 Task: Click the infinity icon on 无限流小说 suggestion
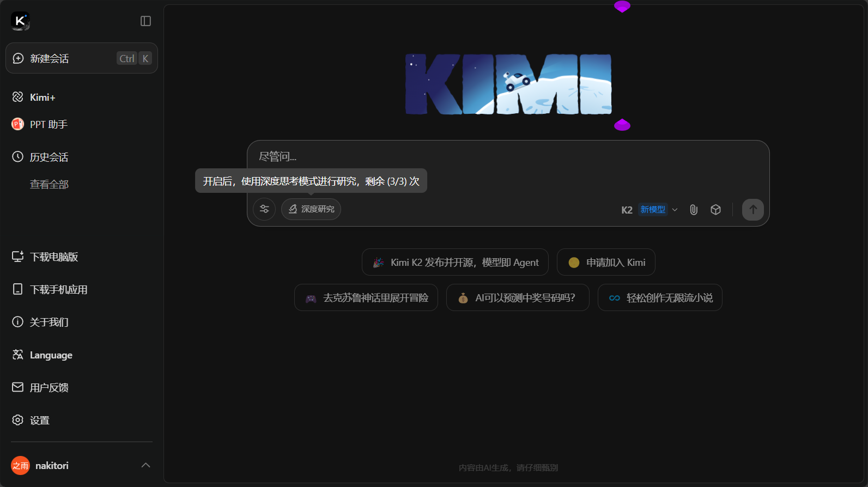(615, 298)
